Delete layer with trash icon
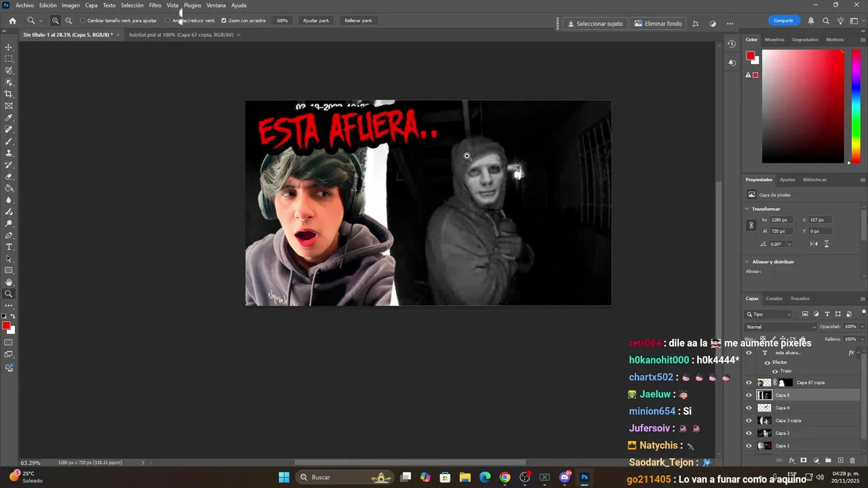 pos(852,460)
